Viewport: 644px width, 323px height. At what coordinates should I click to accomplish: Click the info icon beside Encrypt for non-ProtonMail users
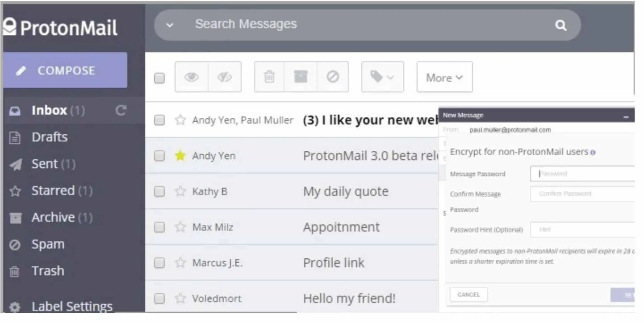click(x=593, y=153)
